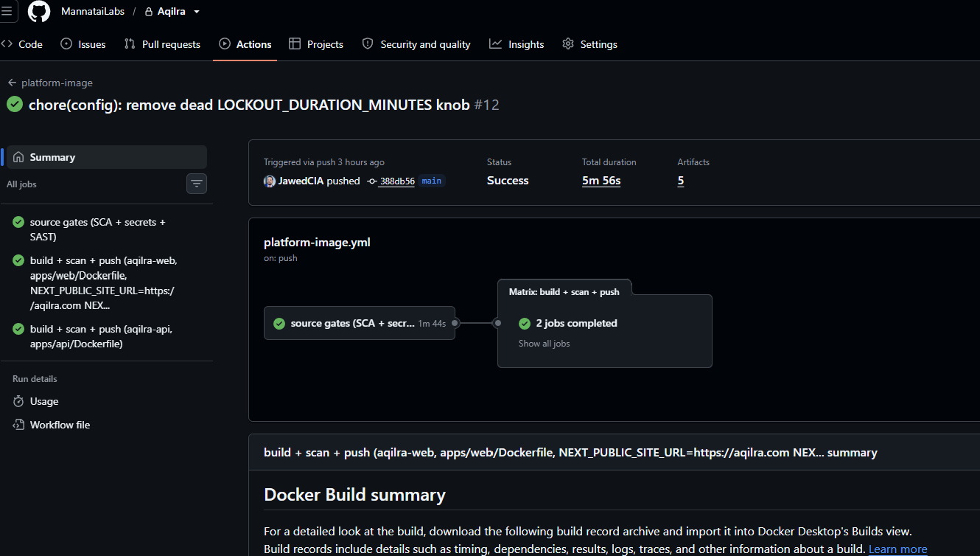Click input connector dot of matrix node
This screenshot has width=980, height=556.
click(497, 323)
